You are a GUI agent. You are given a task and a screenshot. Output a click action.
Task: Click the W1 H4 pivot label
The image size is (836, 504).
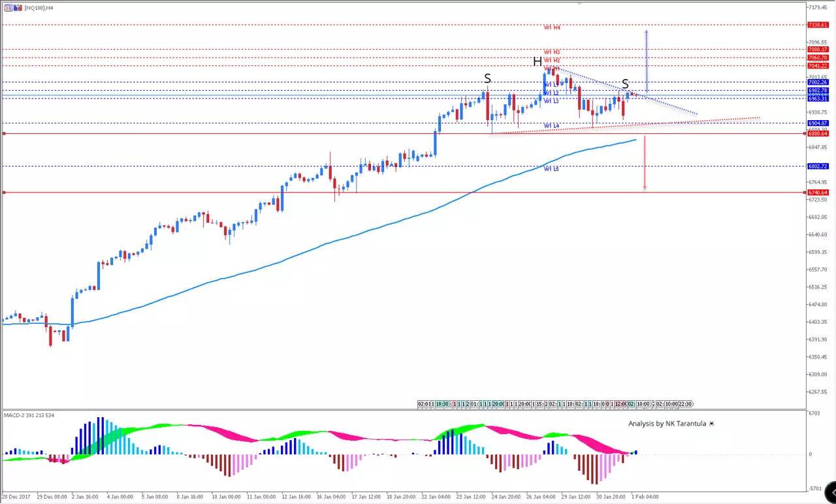coord(552,28)
